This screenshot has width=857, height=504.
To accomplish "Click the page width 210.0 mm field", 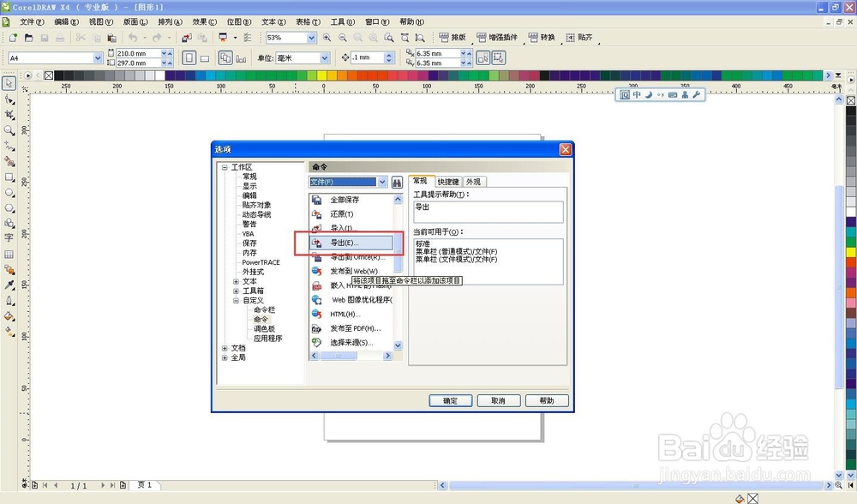I will click(x=139, y=53).
